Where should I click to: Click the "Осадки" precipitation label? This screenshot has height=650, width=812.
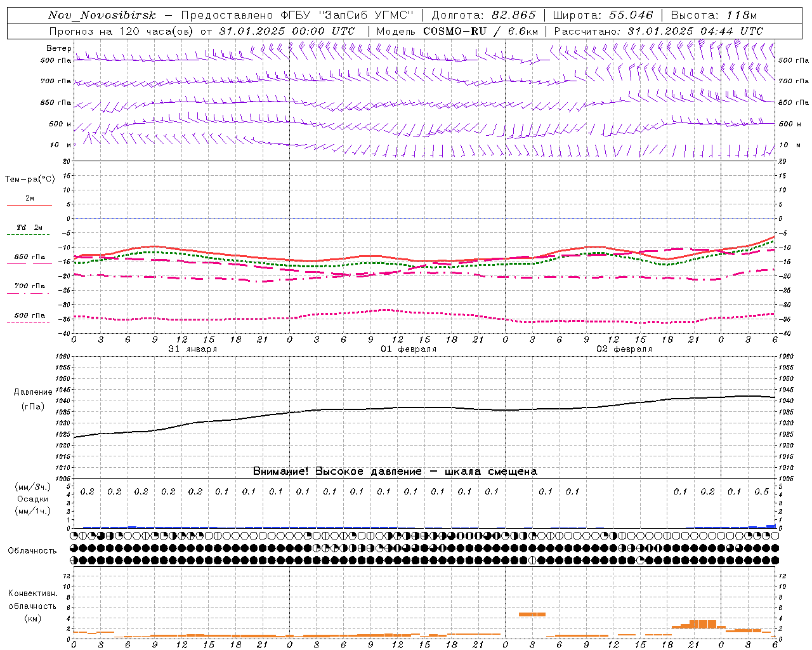(x=32, y=499)
